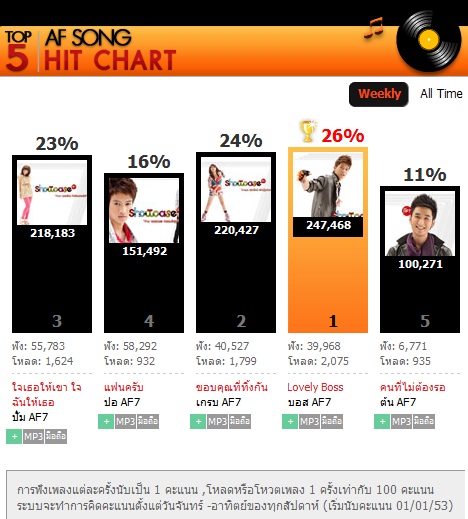Click green plus icon for ต้น AF7
This screenshot has height=519, width=468.
click(382, 421)
